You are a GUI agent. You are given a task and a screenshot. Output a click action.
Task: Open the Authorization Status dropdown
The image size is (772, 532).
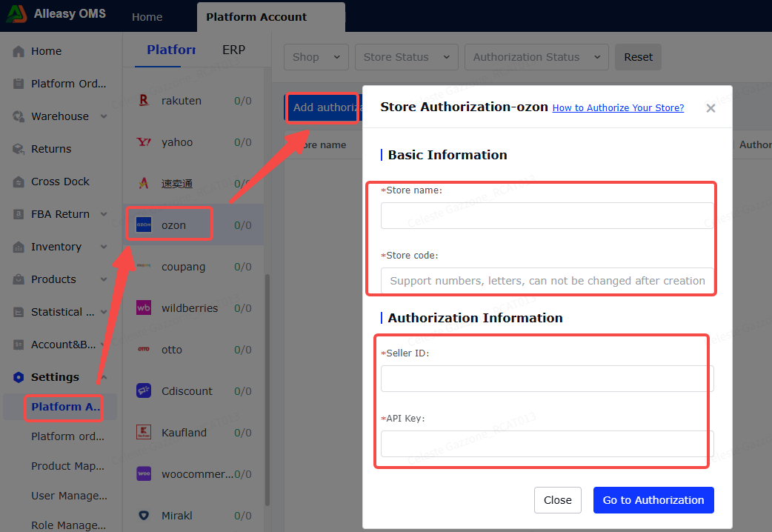click(x=536, y=57)
